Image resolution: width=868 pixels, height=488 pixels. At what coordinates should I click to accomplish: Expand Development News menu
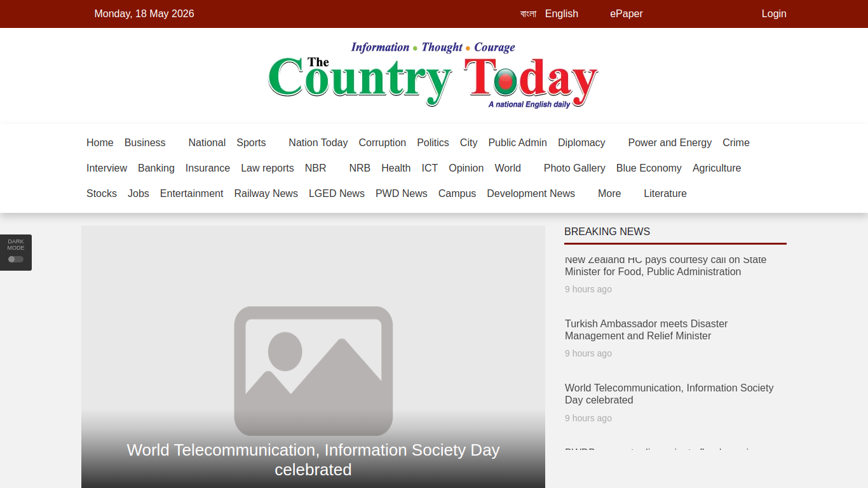[x=531, y=194]
